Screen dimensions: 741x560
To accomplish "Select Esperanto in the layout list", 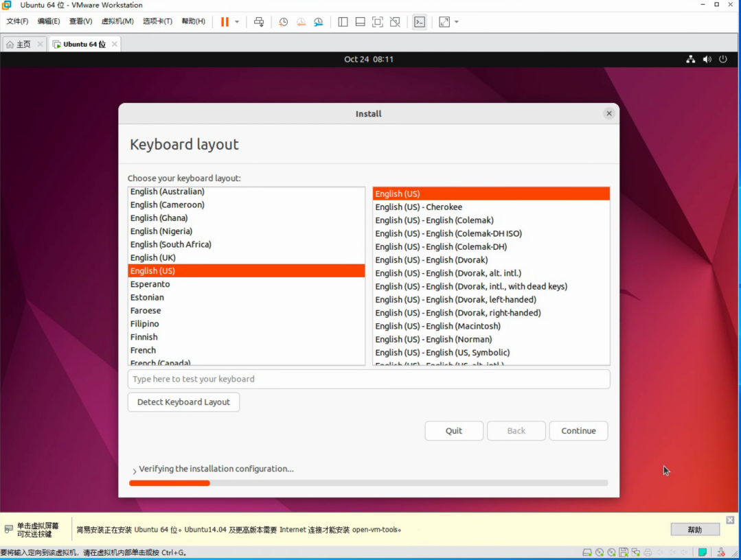I will pyautogui.click(x=247, y=284).
